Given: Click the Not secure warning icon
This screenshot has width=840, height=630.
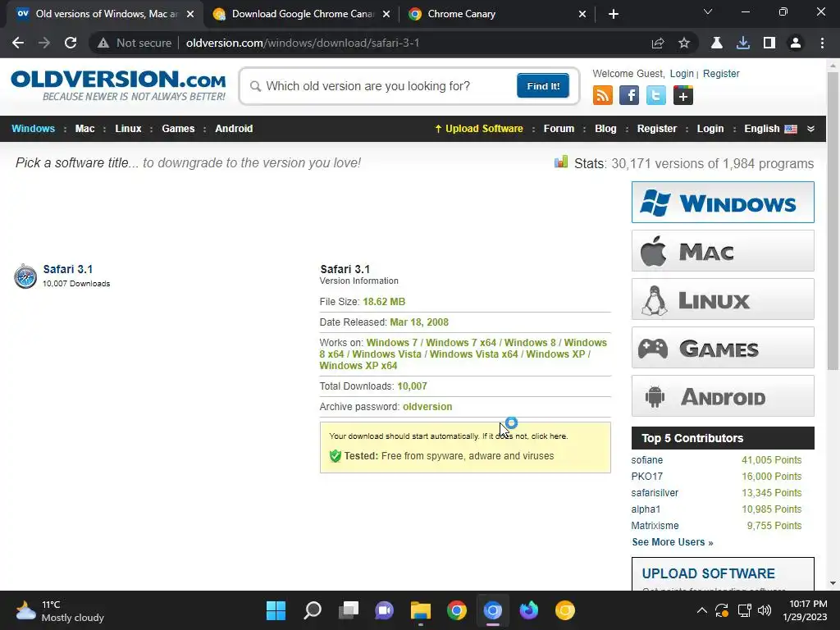Looking at the screenshot, I should (x=103, y=43).
